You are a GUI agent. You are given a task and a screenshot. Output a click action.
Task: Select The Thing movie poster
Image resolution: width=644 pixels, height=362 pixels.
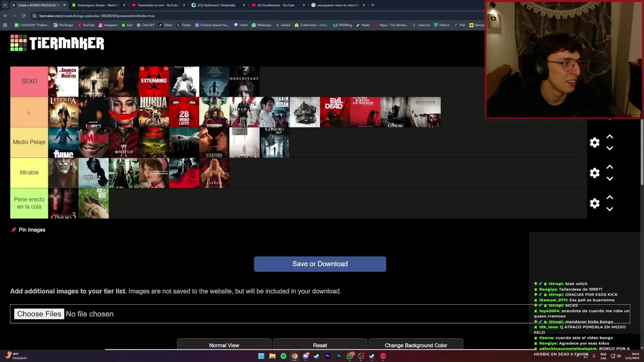click(63, 142)
